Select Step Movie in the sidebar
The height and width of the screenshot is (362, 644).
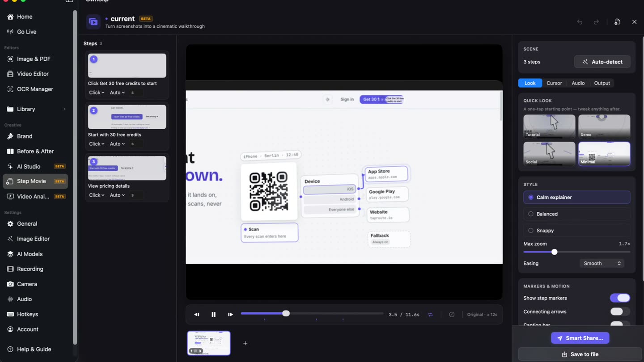pyautogui.click(x=35, y=181)
